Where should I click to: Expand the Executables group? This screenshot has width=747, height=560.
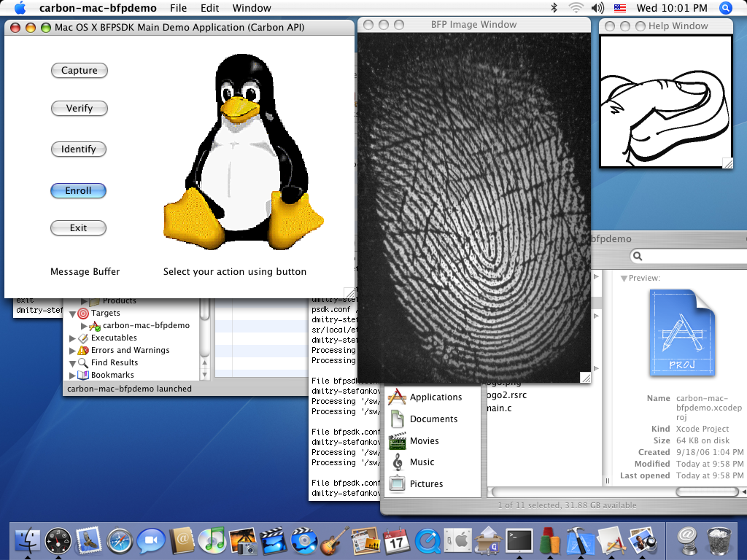click(x=72, y=338)
